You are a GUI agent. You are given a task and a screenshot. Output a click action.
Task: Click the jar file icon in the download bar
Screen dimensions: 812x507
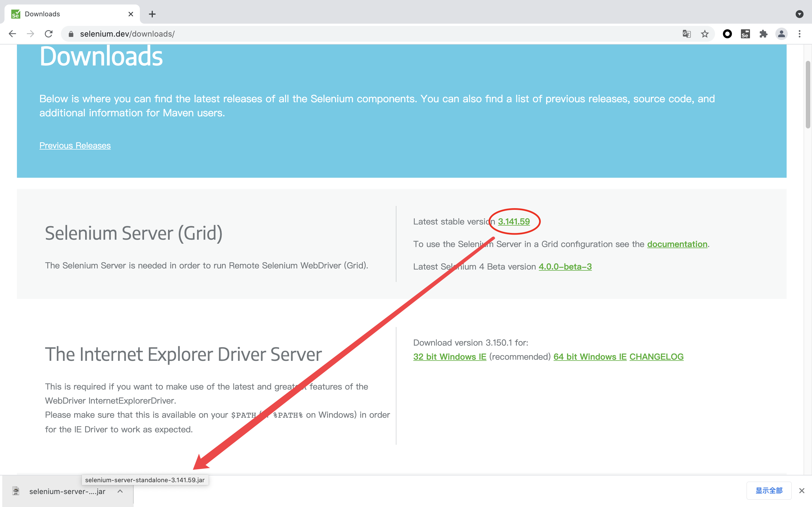16,491
